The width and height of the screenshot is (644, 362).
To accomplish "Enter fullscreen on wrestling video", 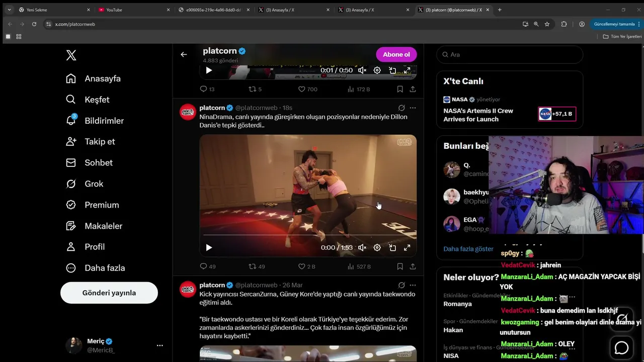I will click(x=407, y=247).
